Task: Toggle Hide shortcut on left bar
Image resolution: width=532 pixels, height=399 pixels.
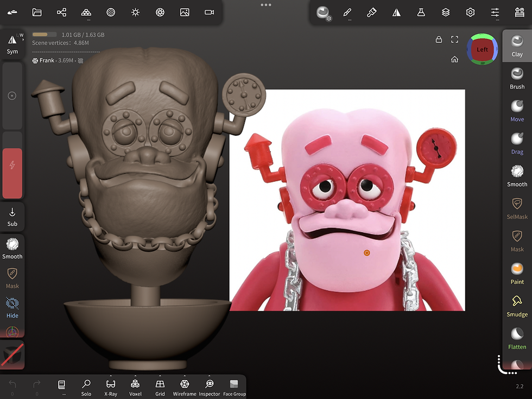Action: [x=12, y=308]
